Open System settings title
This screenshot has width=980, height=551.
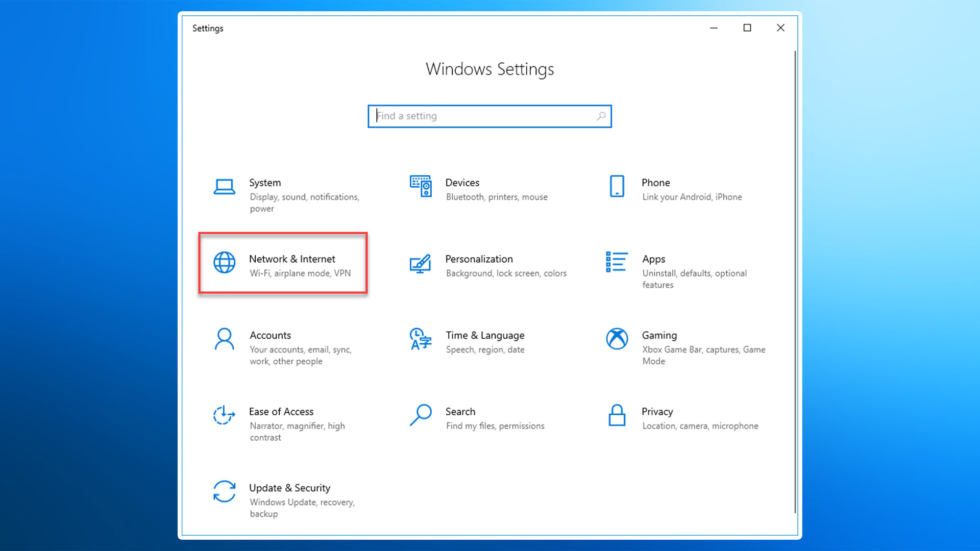tap(265, 183)
